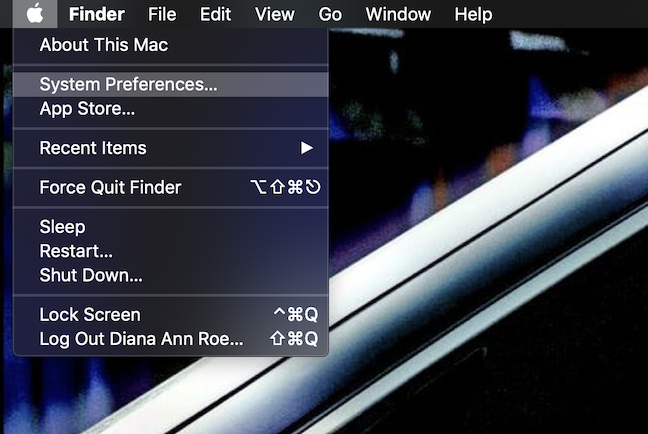The width and height of the screenshot is (648, 434).
Task: Open the Help menu
Action: pyautogui.click(x=473, y=14)
